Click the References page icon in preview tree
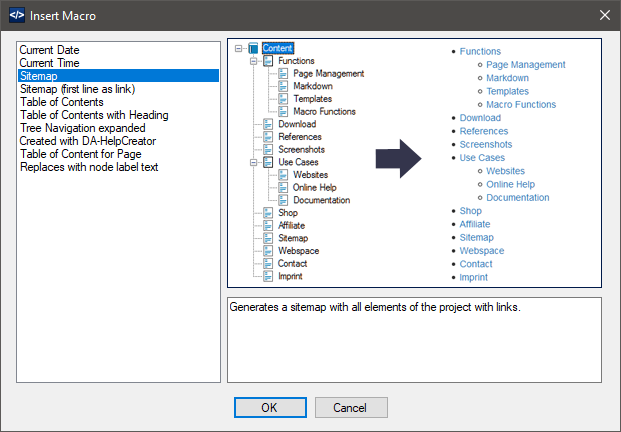621x432 pixels. 268,137
